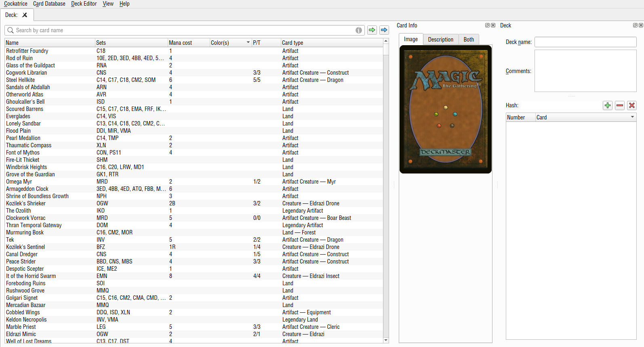Close the Deck dock panel
The width and height of the screenshot is (644, 347).
641,25
